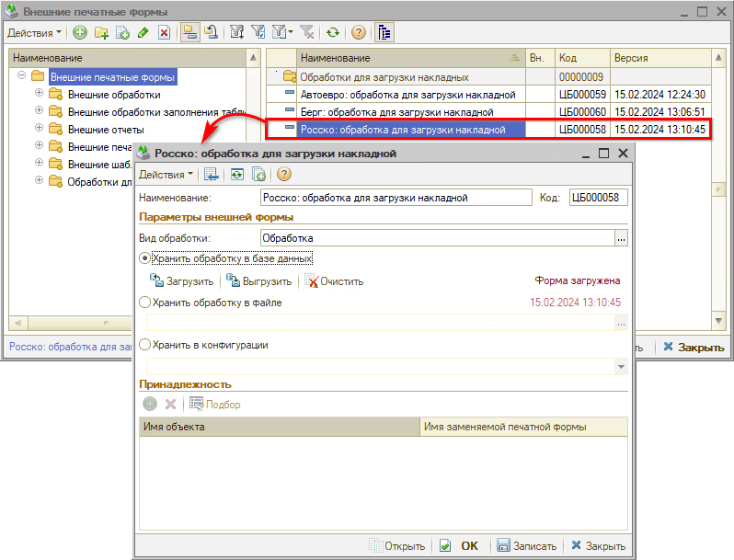Click Move to group icon
The width and height of the screenshot is (734, 560).
(212, 33)
